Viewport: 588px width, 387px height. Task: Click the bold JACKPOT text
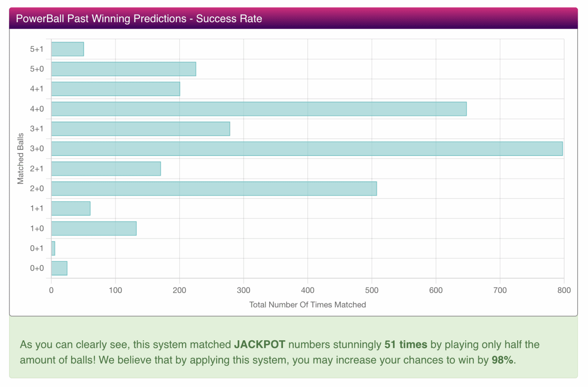tap(259, 344)
